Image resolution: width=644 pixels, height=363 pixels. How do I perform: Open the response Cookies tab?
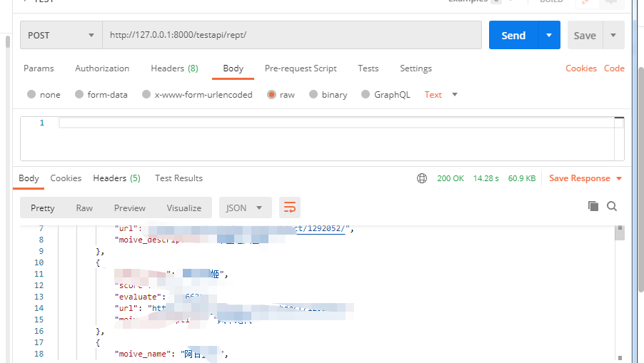coord(66,178)
